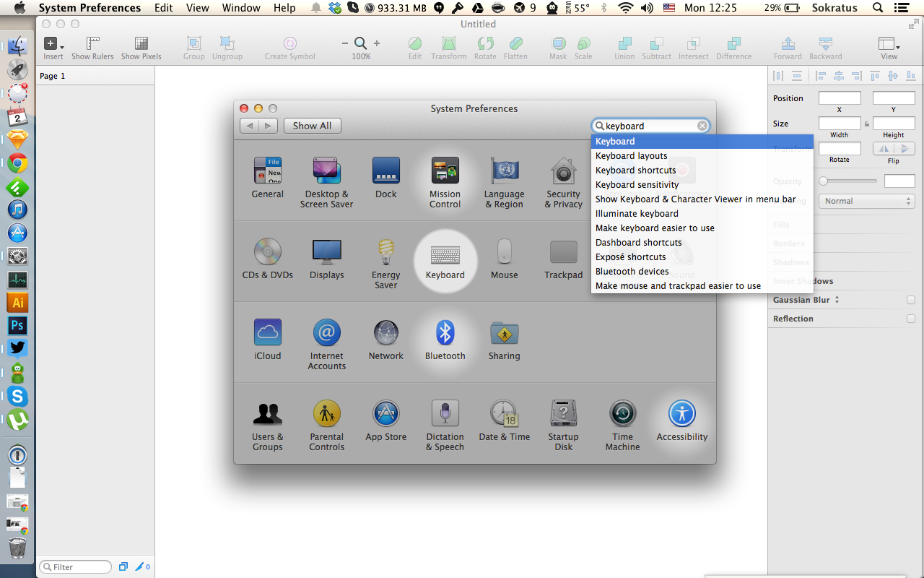Viewport: 924px width, 578px height.
Task: Toggle Show Rulers in Sketch toolbar
Action: tap(93, 48)
